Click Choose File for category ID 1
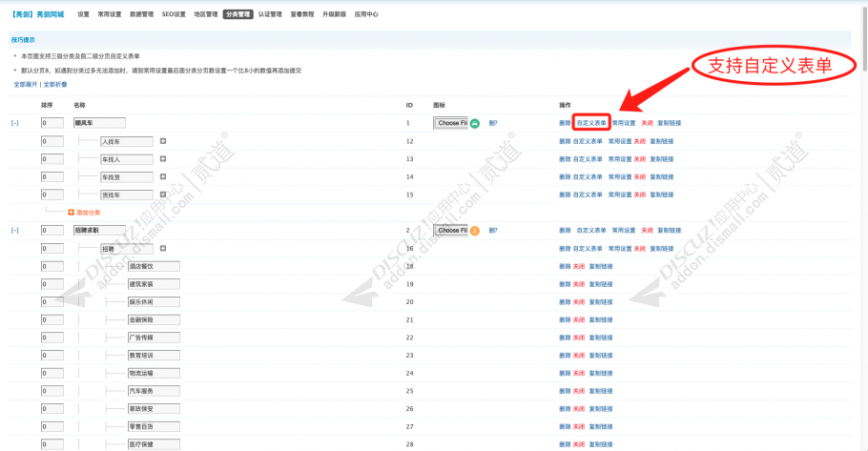The width and height of the screenshot is (868, 451). click(x=450, y=123)
